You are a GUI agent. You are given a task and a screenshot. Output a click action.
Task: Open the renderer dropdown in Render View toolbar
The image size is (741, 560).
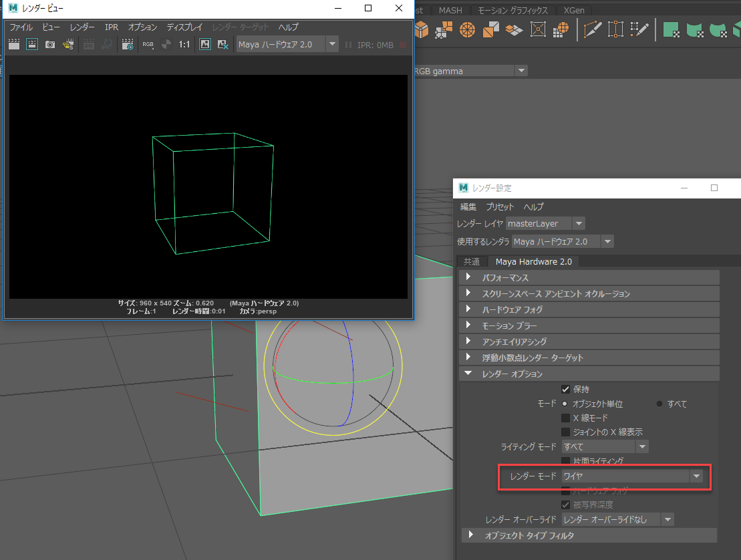pyautogui.click(x=332, y=44)
